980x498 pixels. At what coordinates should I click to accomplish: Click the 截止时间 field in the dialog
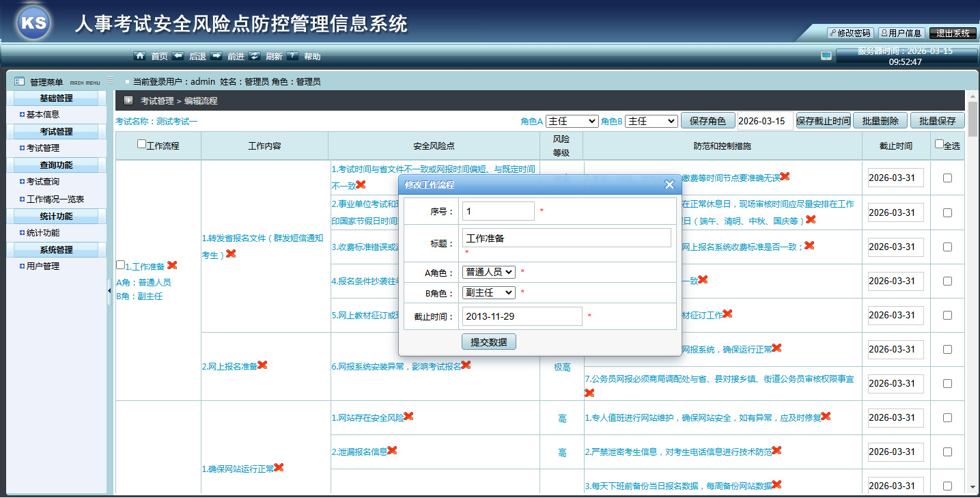point(522,316)
